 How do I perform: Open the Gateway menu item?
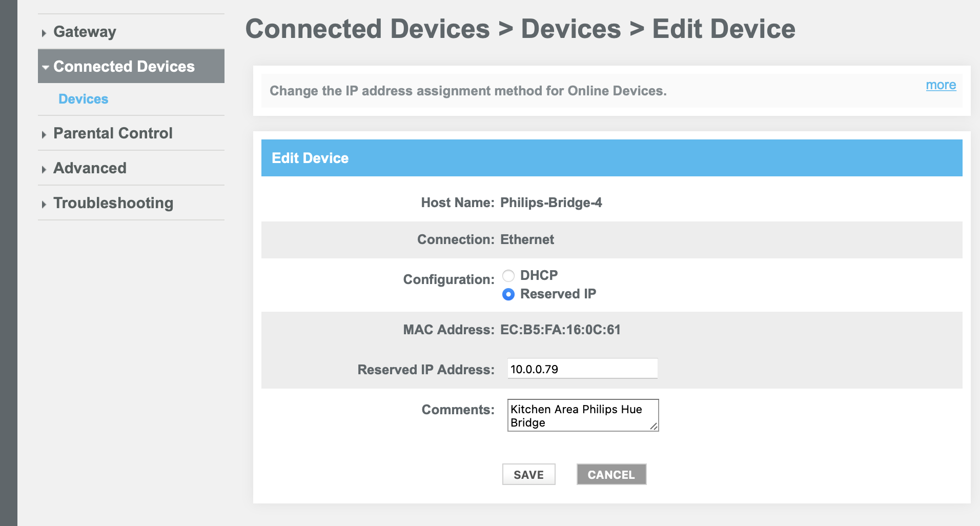(x=85, y=32)
